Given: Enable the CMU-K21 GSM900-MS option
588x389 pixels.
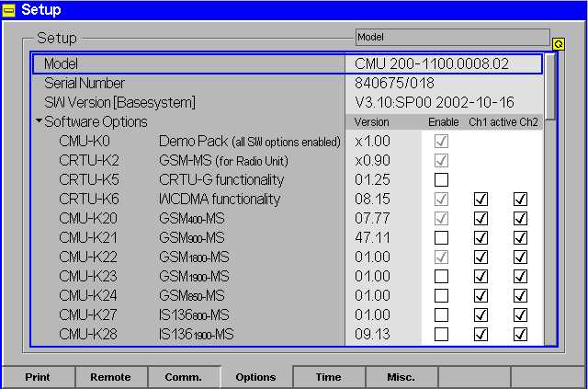Looking at the screenshot, I should (441, 237).
